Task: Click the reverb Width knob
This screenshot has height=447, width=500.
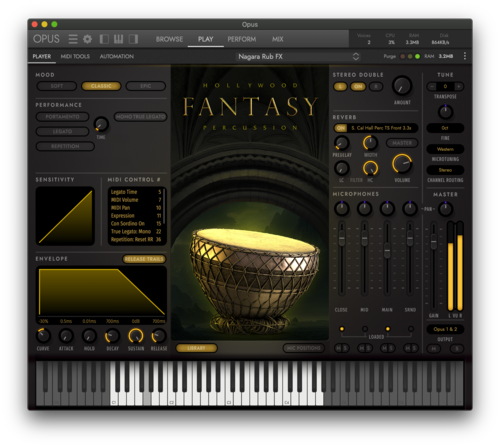Action: [x=370, y=143]
